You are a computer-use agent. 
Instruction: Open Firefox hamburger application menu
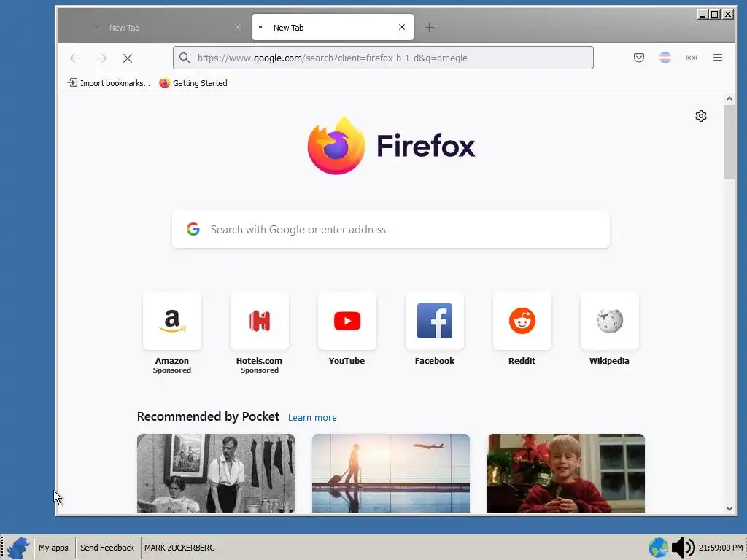718,58
